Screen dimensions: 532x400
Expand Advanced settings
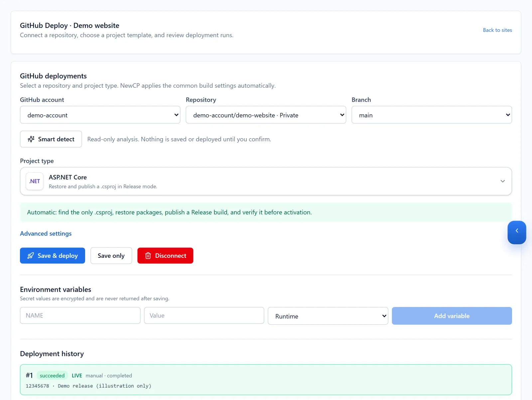click(46, 234)
